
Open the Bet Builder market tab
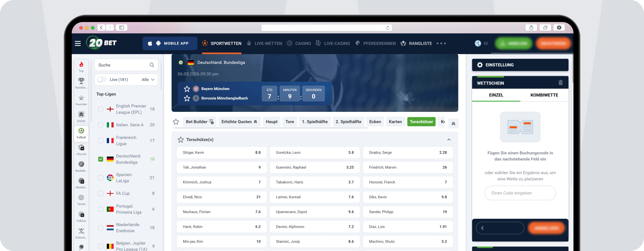point(200,122)
